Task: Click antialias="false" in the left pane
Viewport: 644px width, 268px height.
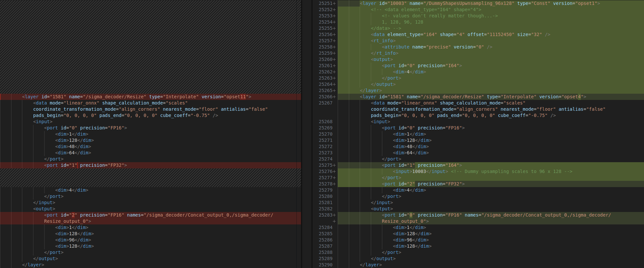Action: point(244,109)
